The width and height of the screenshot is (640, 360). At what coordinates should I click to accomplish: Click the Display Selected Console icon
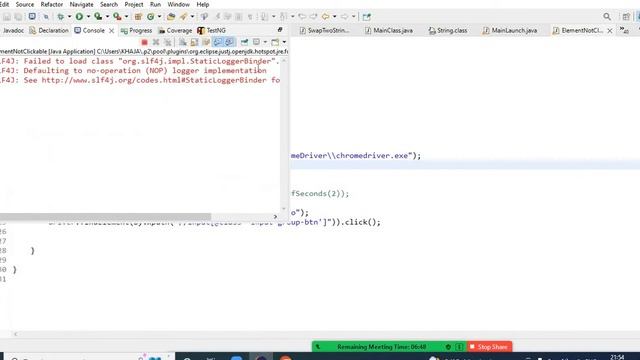pyautogui.click(x=256, y=42)
